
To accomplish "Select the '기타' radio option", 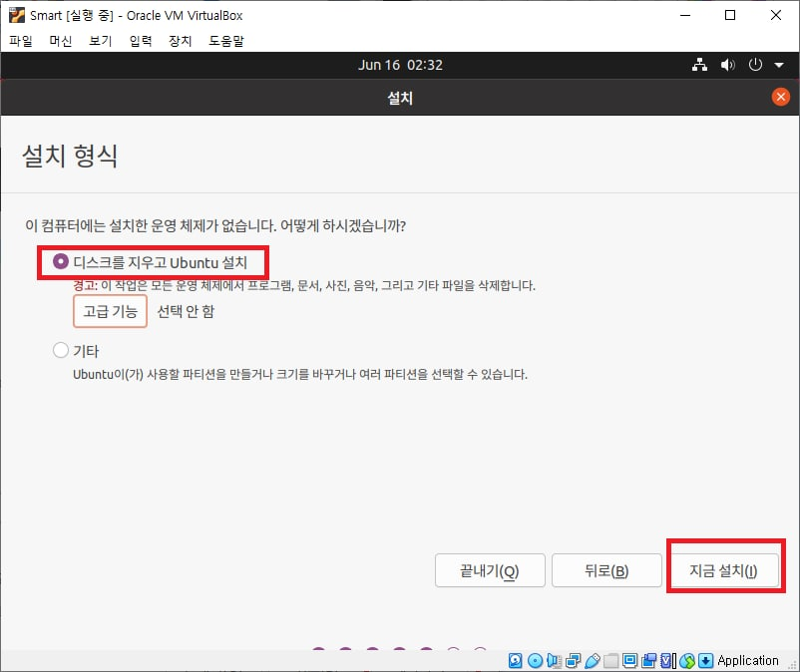I will coord(61,350).
